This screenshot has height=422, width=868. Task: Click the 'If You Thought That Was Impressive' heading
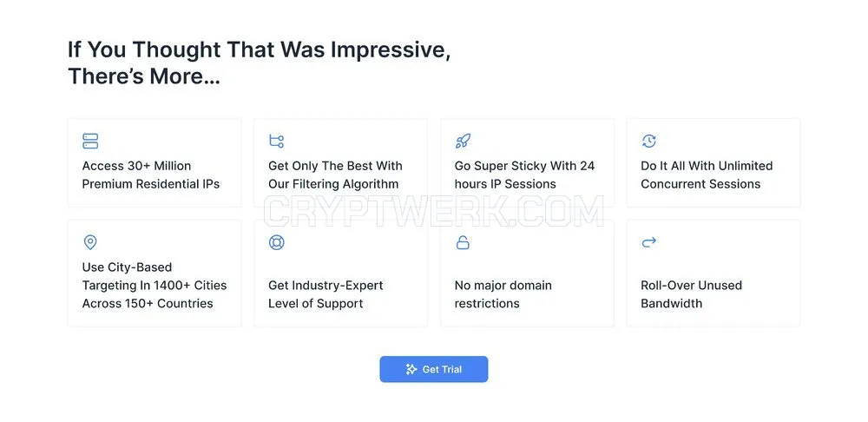pyautogui.click(x=259, y=63)
